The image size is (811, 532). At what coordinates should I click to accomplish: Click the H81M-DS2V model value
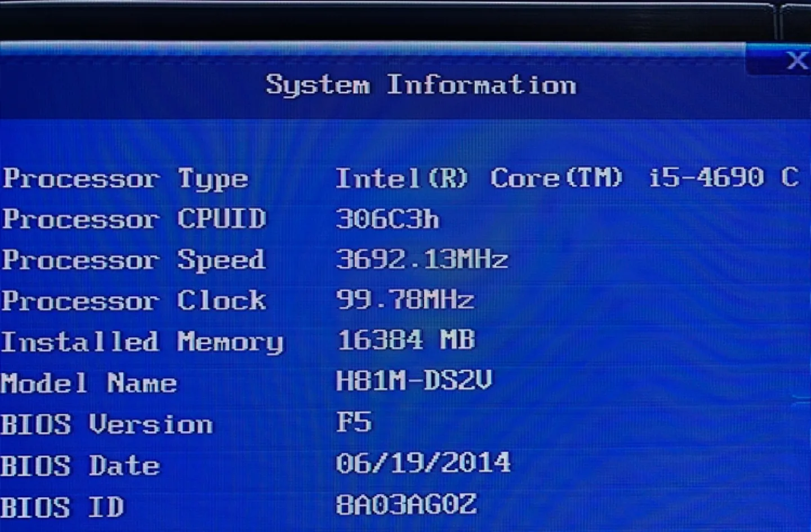(414, 381)
